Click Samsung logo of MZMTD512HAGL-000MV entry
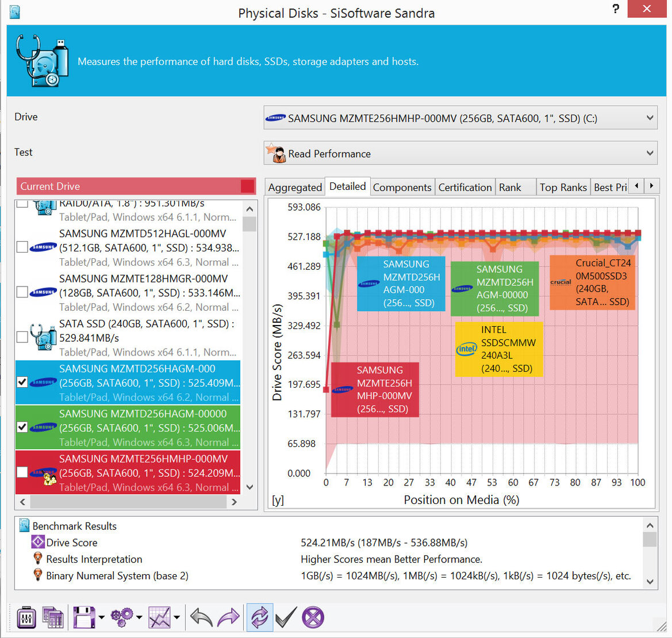The height and width of the screenshot is (638, 672). (43, 247)
